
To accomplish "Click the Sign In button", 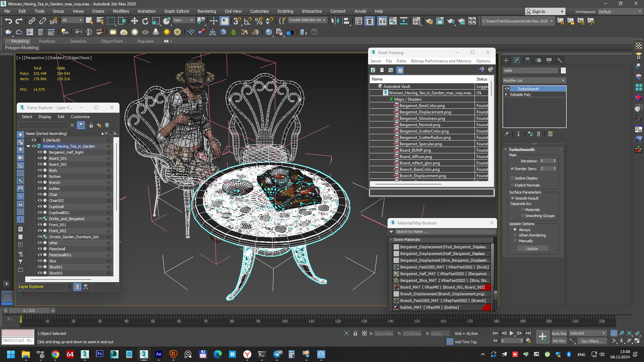I will (545, 11).
